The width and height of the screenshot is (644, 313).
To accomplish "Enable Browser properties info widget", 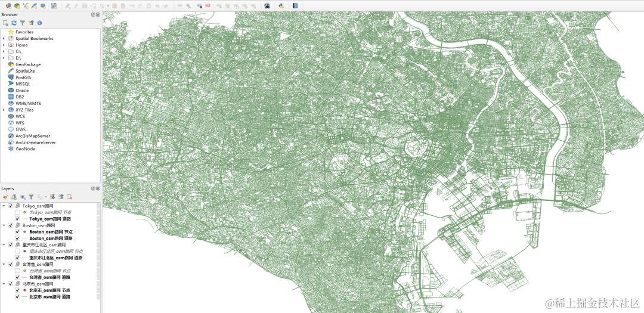I will 39,23.
